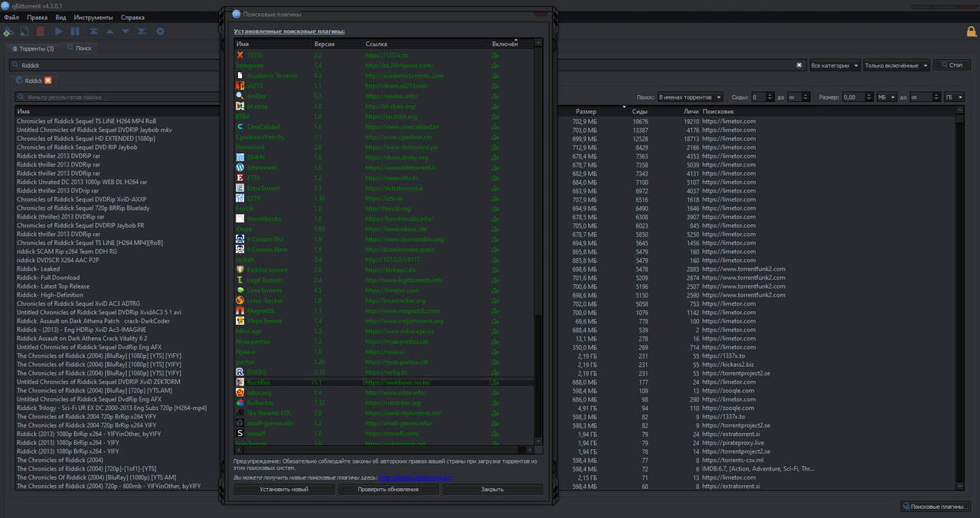This screenshot has width=980, height=518.
Task: Click the snowfl plugin icon
Action: [x=240, y=433]
